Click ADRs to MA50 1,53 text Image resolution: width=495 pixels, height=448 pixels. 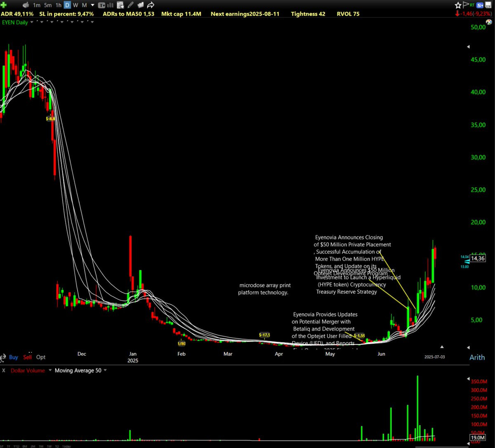(129, 14)
